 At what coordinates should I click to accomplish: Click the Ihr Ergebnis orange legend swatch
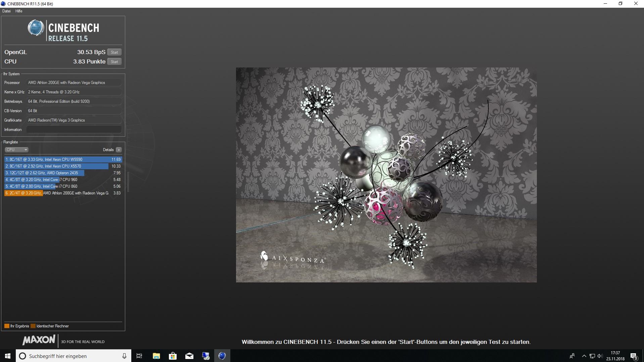7,326
